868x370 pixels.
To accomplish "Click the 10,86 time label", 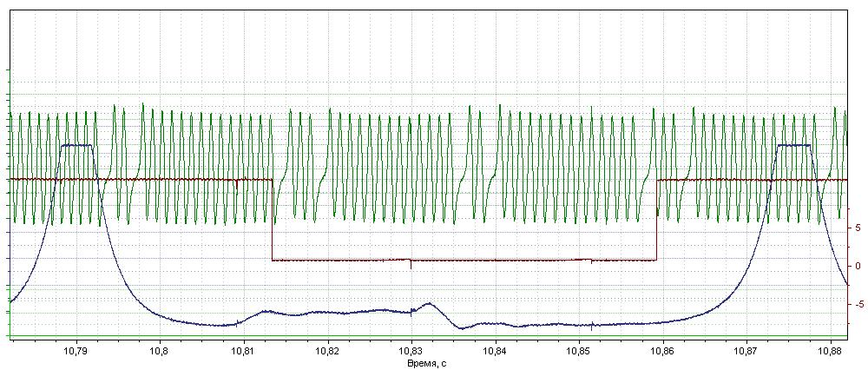I will [x=662, y=351].
